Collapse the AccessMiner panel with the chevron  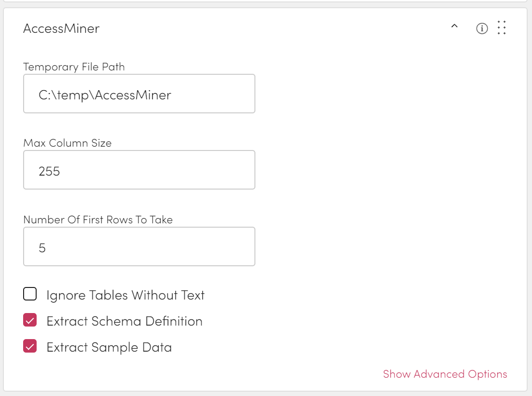tap(454, 27)
